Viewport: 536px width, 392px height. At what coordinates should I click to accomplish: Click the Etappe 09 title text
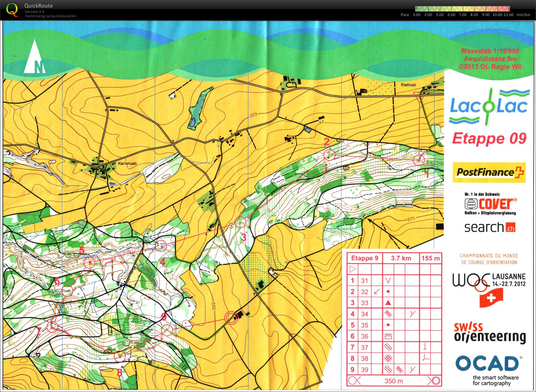tap(489, 139)
